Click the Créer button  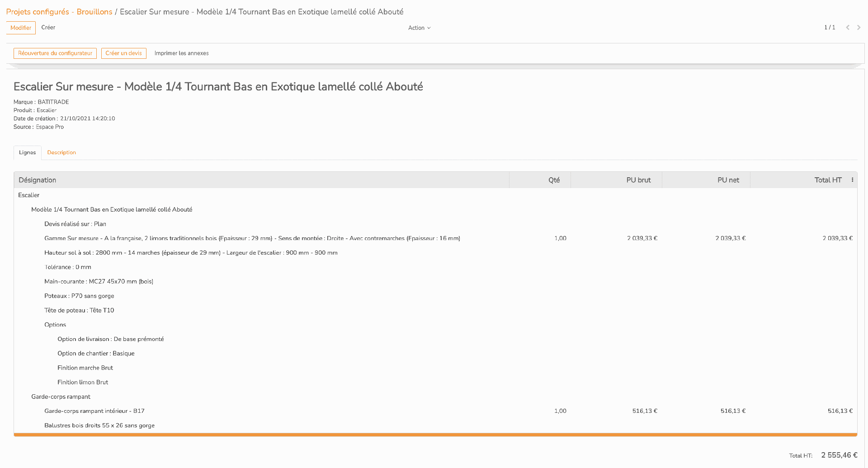pyautogui.click(x=48, y=28)
